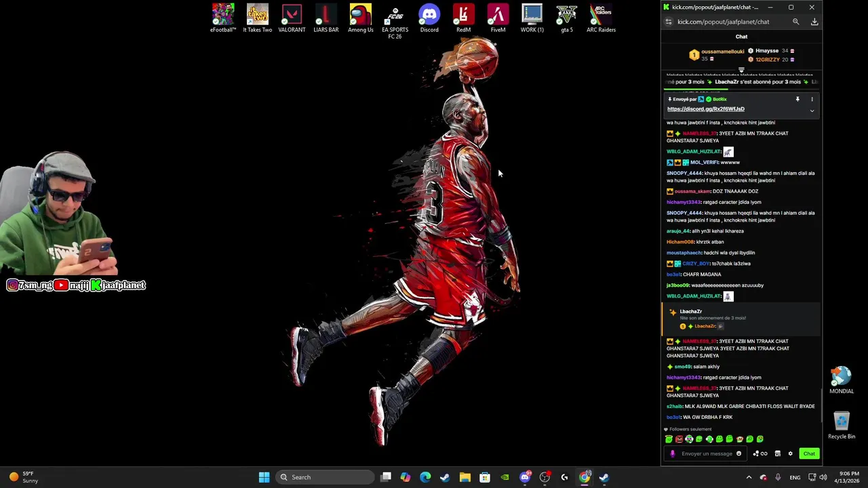The height and width of the screenshot is (488, 868).
Task: Click the microphone tray icon
Action: click(778, 477)
